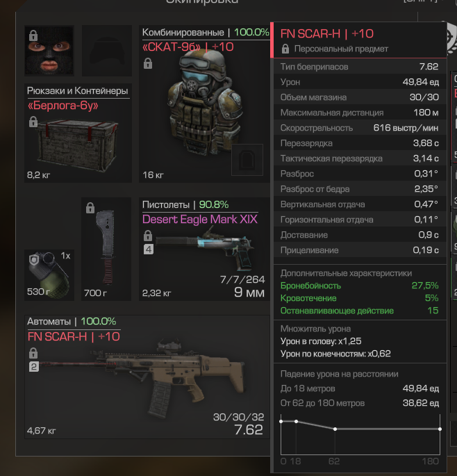Select the СКАТ-9б combined armor suit
The height and width of the screenshot is (476, 457).
(203, 104)
